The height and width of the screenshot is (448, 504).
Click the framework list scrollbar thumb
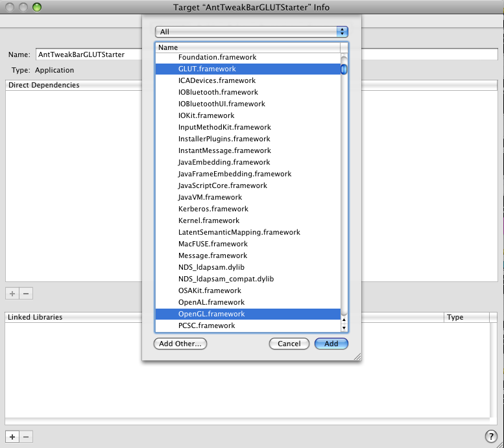point(344,69)
